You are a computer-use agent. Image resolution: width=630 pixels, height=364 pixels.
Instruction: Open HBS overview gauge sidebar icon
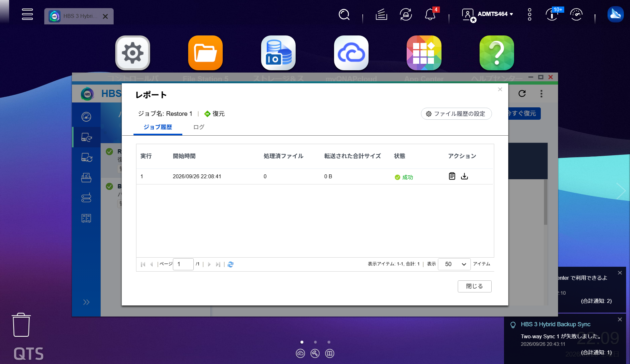tap(86, 117)
